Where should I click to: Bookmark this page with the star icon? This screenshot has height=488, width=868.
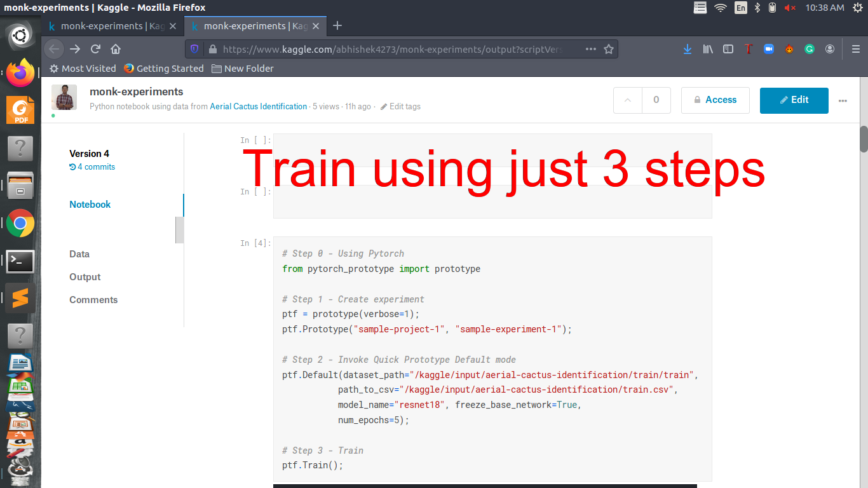608,49
